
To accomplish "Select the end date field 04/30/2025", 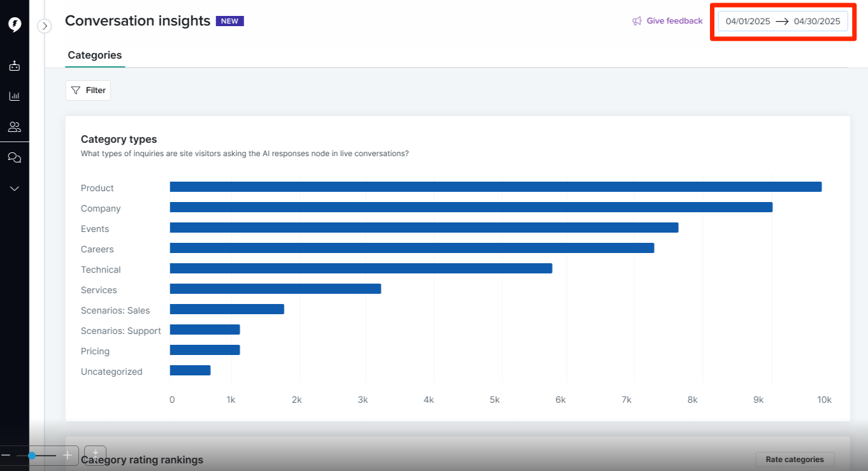I will pos(817,21).
